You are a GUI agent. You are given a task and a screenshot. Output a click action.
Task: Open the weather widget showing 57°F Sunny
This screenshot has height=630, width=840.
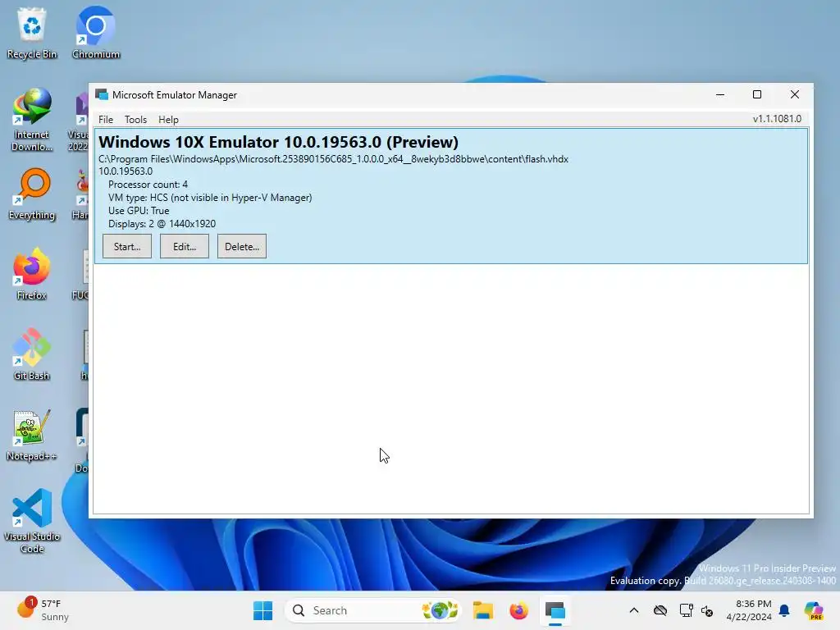tap(43, 610)
